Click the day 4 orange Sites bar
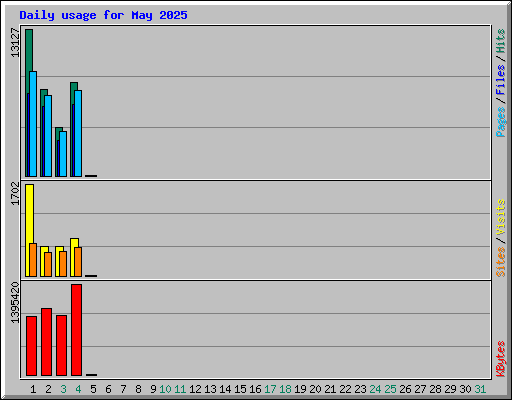The height and width of the screenshot is (400, 512). (x=78, y=262)
